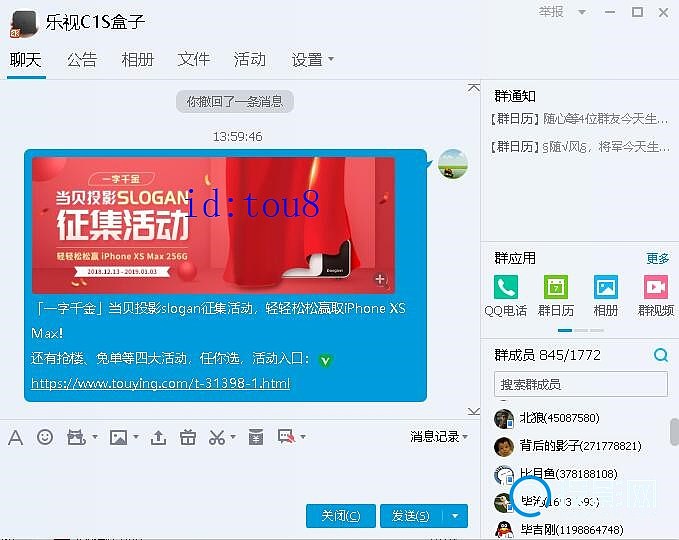Click 更多 to show more group apps
This screenshot has width=679, height=540.
[x=657, y=259]
